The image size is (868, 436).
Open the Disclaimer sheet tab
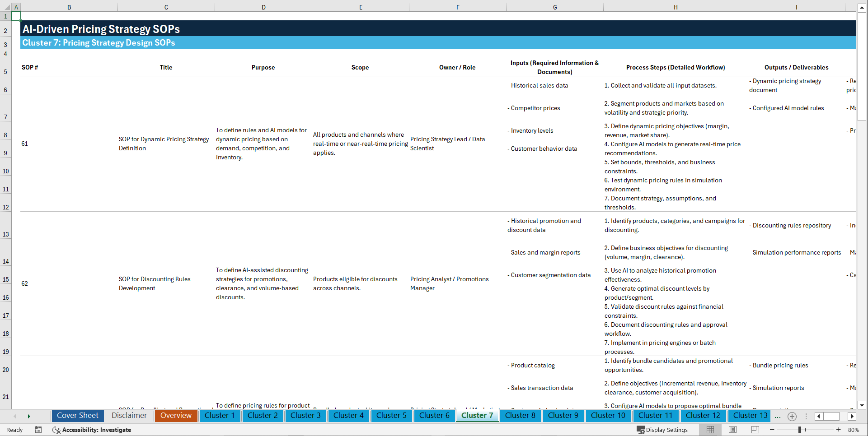point(129,415)
